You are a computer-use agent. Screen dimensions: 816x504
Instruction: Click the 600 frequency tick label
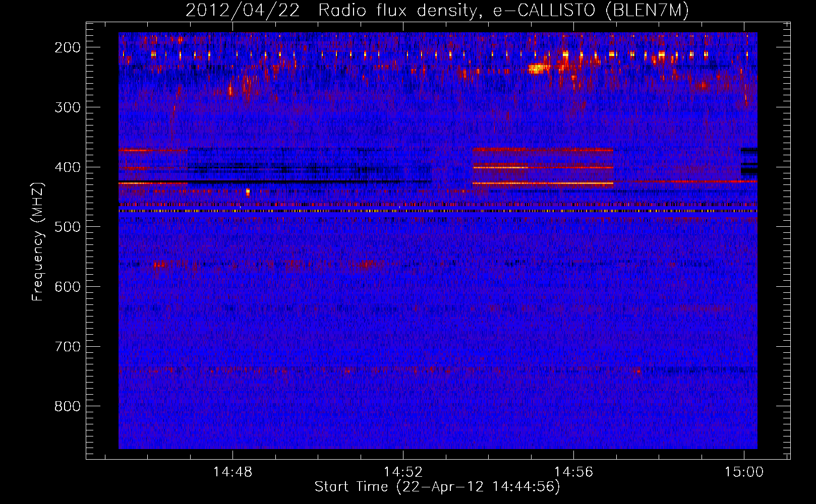pos(68,287)
